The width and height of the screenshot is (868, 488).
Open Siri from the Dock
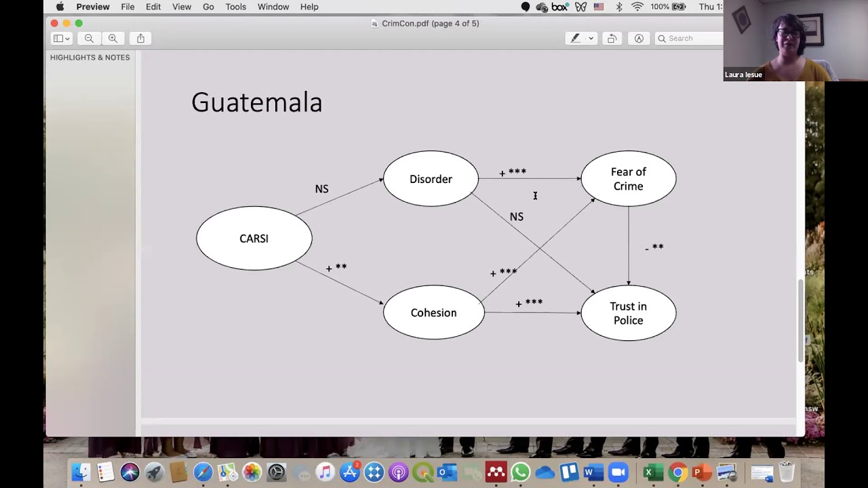tap(130, 472)
